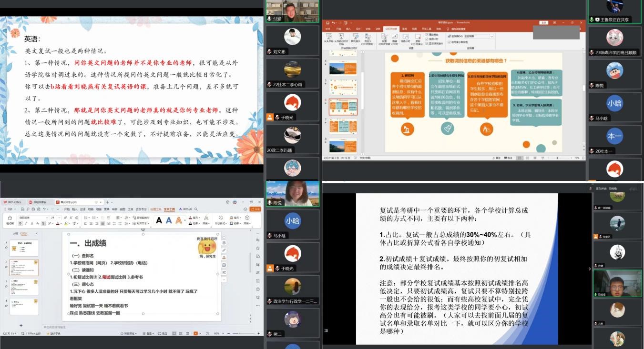Click the Format Painter icon in WPS
This screenshot has height=349, width=644.
tap(10, 221)
